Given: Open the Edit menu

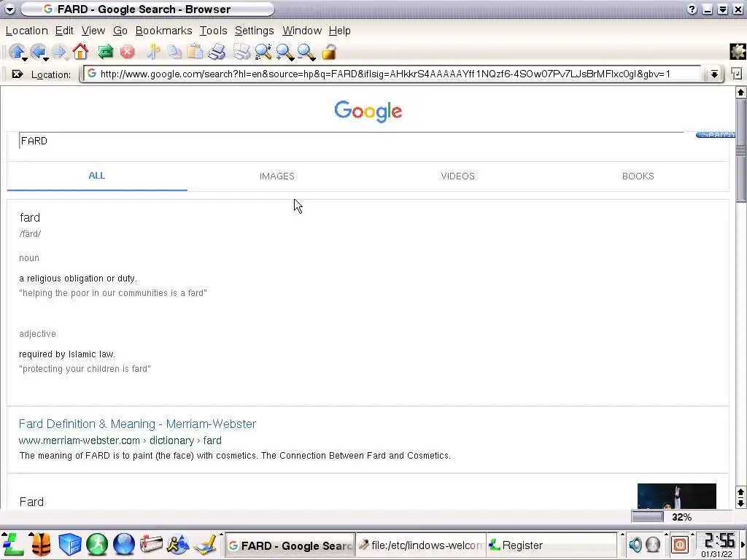Looking at the screenshot, I should [x=64, y=31].
